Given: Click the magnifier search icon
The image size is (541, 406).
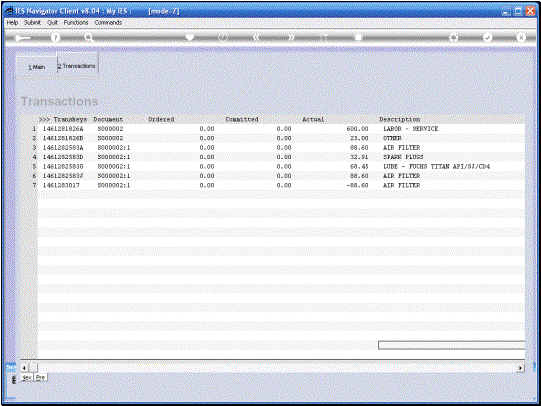Looking at the screenshot, I should tap(89, 38).
